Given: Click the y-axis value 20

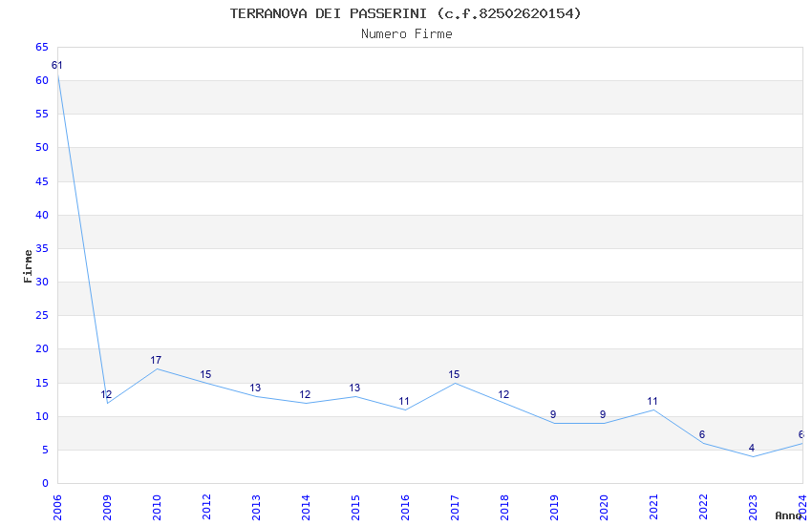Looking at the screenshot, I should (42, 349).
